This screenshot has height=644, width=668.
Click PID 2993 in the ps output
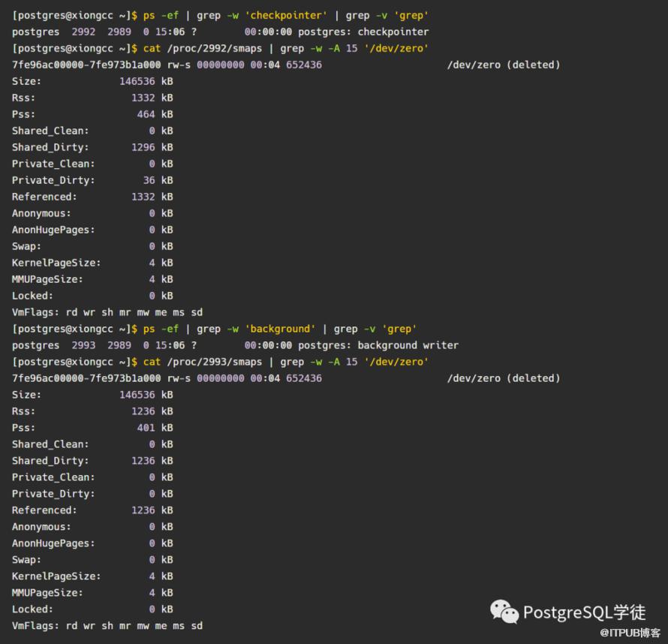pyautogui.click(x=83, y=345)
